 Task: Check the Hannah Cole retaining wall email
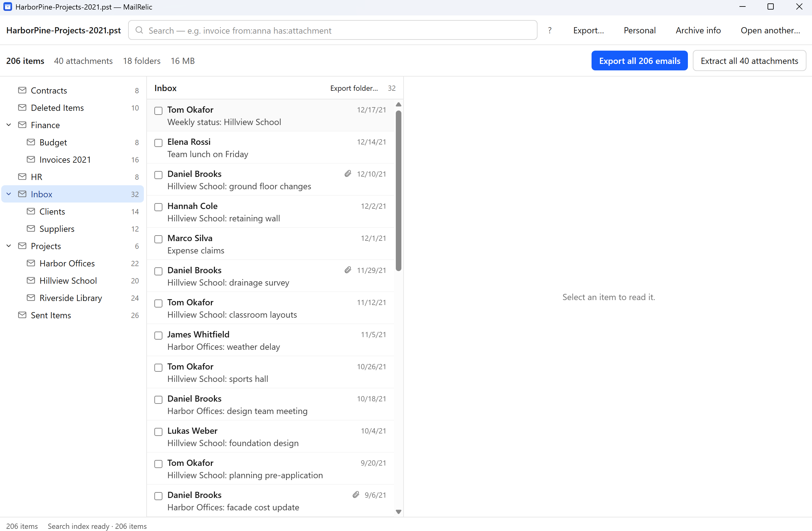pos(158,207)
